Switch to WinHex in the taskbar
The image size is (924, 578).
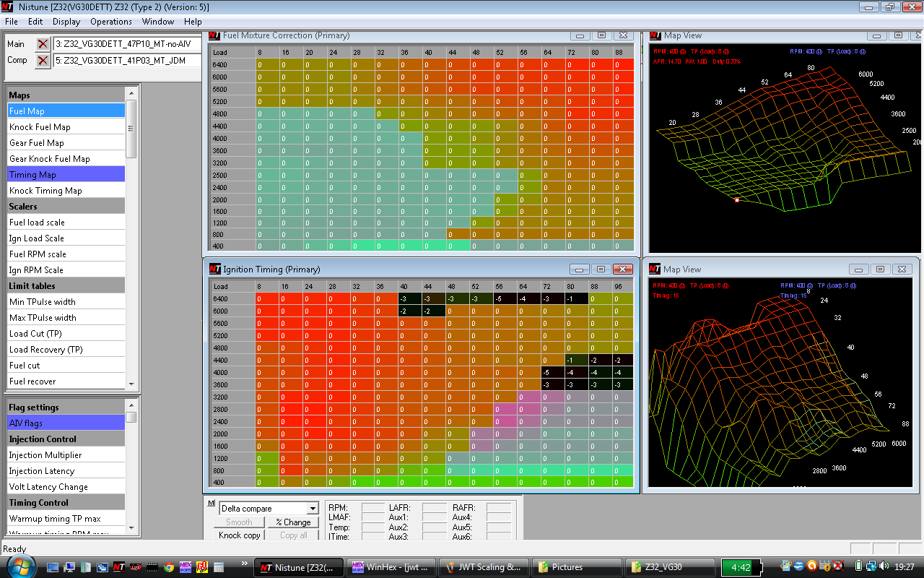391,567
